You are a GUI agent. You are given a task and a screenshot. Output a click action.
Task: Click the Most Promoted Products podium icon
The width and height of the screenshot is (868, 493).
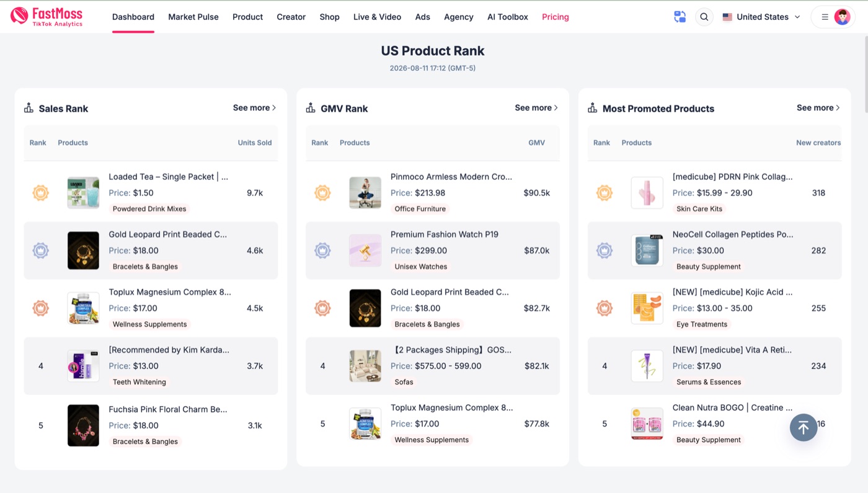pos(593,108)
